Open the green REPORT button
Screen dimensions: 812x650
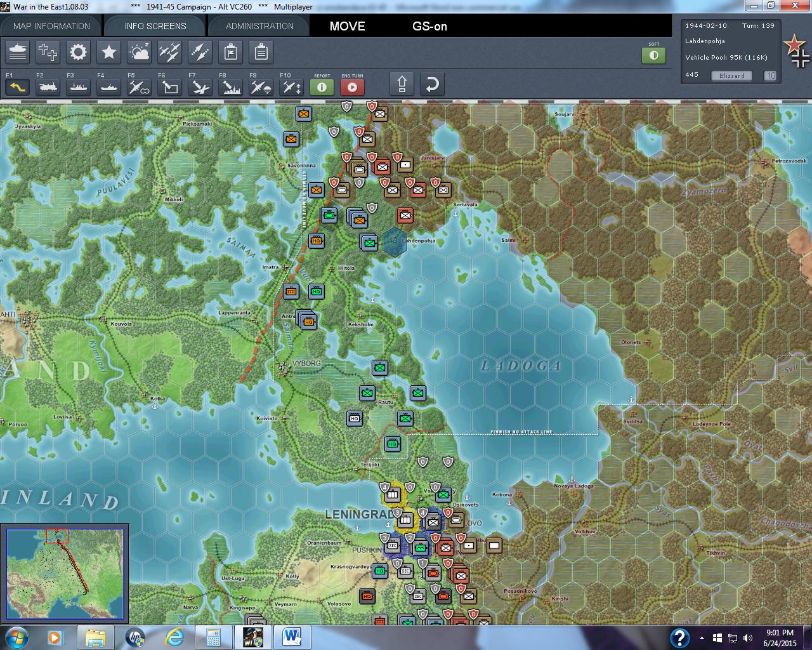click(x=322, y=87)
